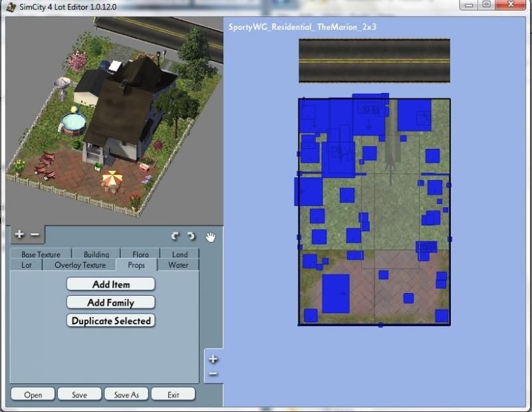Zoom in the 3D preview with plus

click(x=19, y=234)
